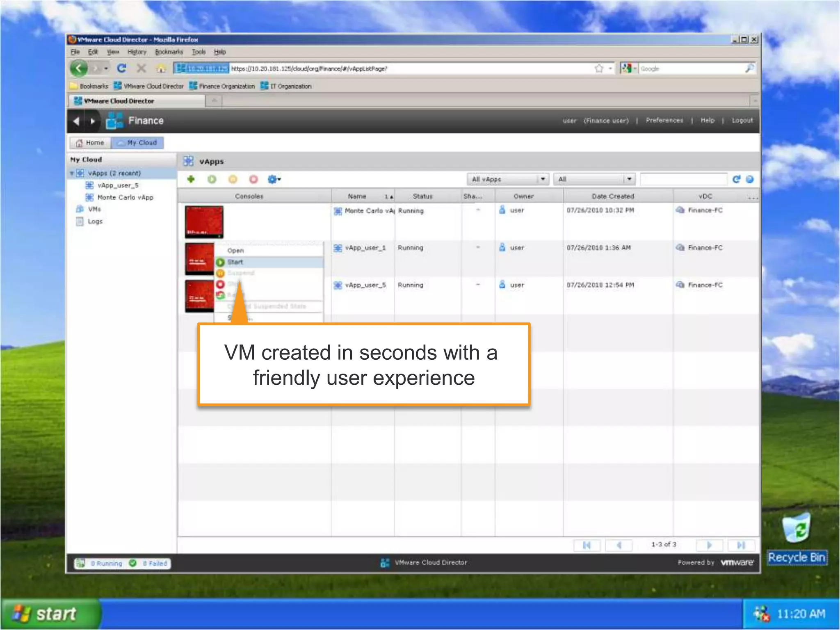840x630 pixels.
Task: Collapse the vApps tree node
Action: 72,173
